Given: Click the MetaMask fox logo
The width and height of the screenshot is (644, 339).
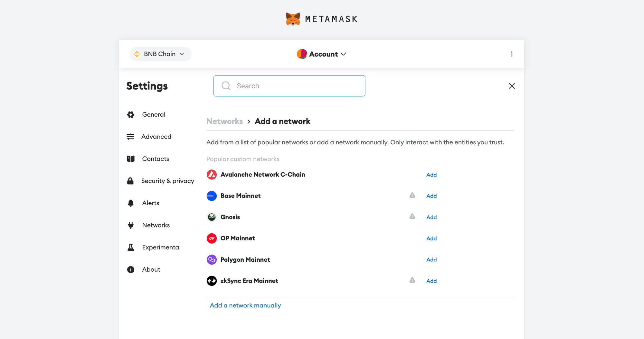Looking at the screenshot, I should (293, 19).
